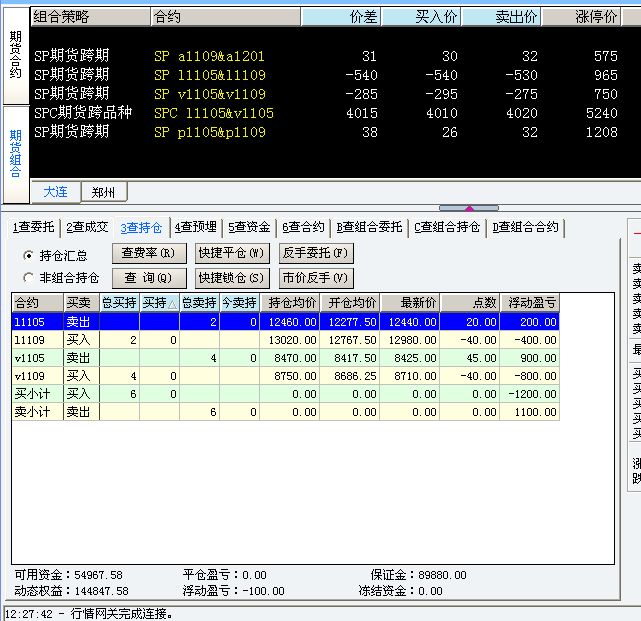Switch to the 大连 exchange tab
The height and width of the screenshot is (621, 641).
click(x=55, y=191)
